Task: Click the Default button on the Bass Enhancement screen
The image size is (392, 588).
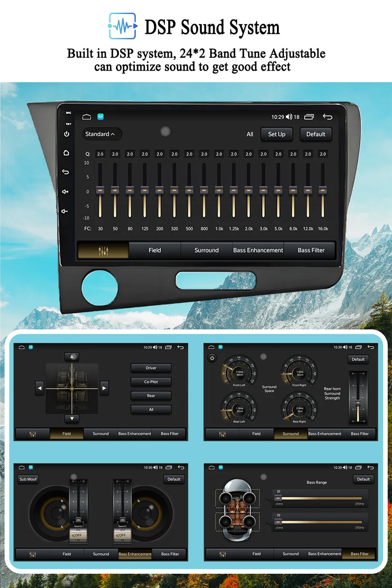Action: [x=174, y=479]
